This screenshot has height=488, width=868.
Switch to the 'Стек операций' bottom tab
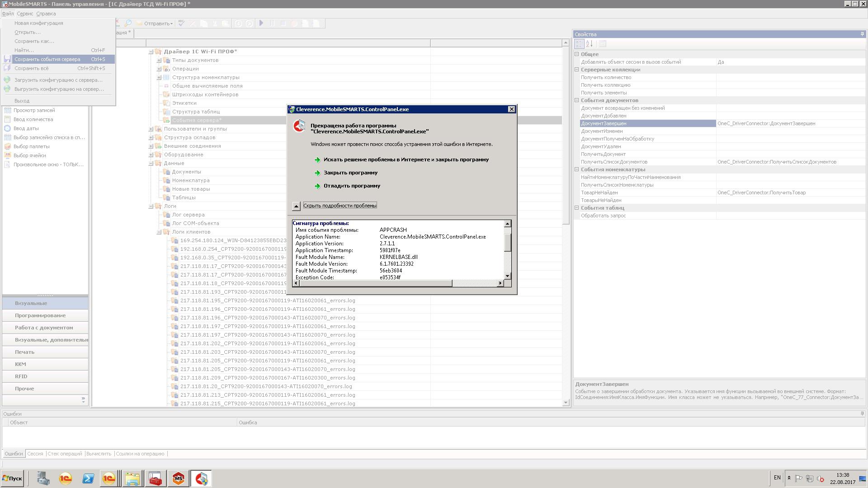(65, 454)
